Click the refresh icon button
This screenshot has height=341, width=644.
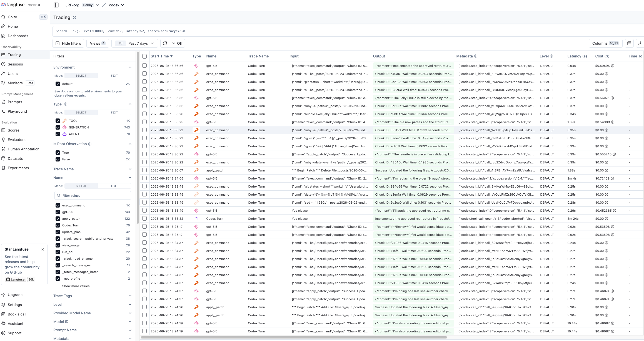[x=165, y=43]
